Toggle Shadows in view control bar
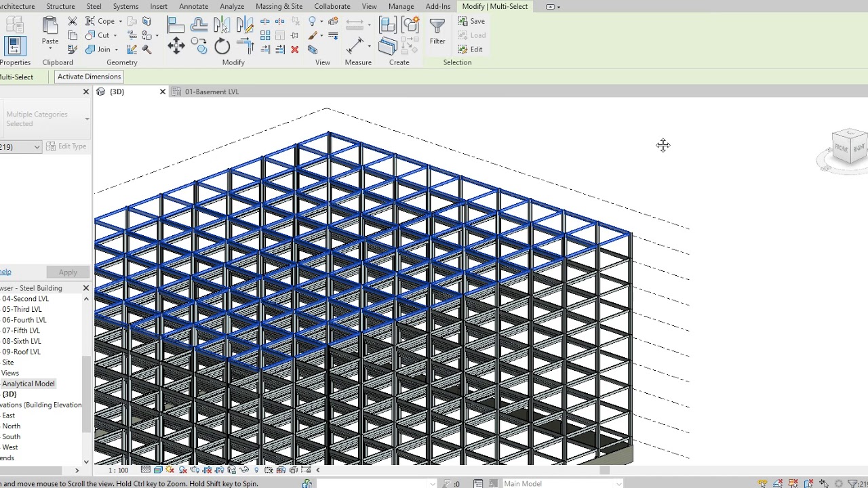 click(182, 470)
